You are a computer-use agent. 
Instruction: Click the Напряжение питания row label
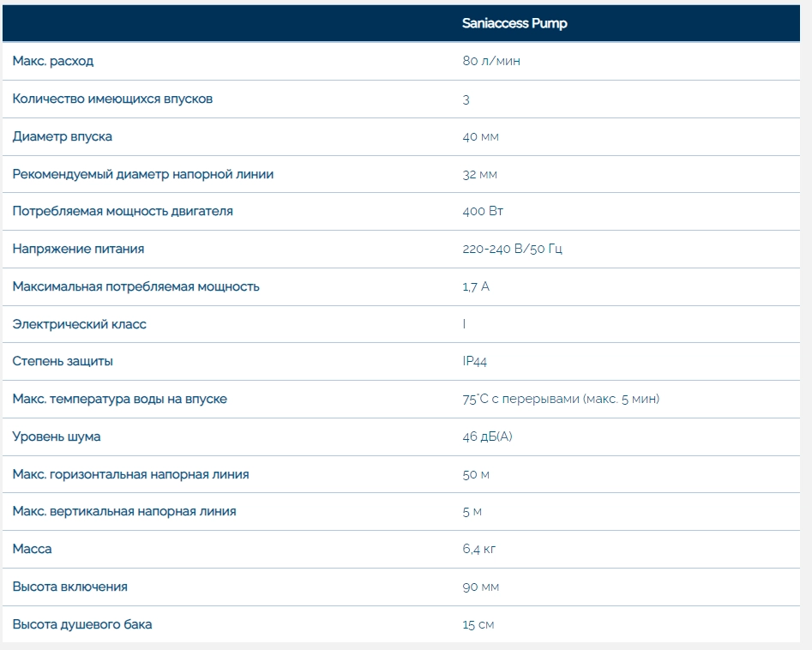(x=78, y=249)
